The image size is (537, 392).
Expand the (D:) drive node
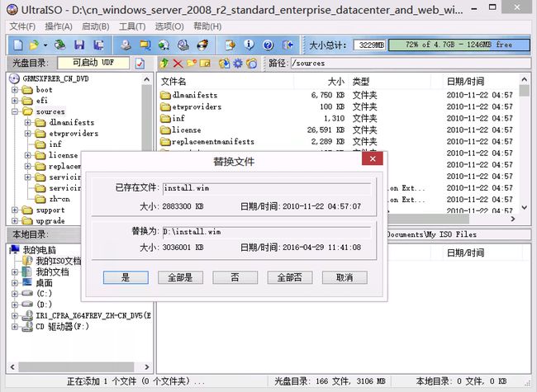click(x=15, y=305)
